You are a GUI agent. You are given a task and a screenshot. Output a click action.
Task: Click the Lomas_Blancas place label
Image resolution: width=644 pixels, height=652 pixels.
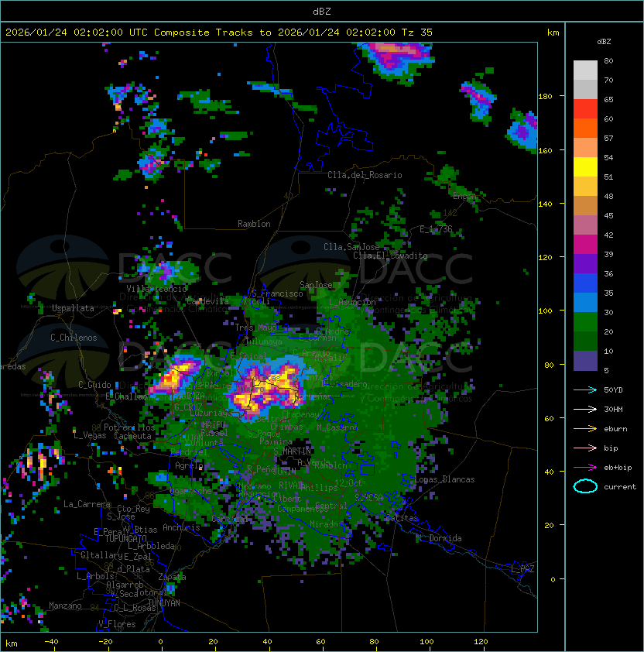[444, 479]
